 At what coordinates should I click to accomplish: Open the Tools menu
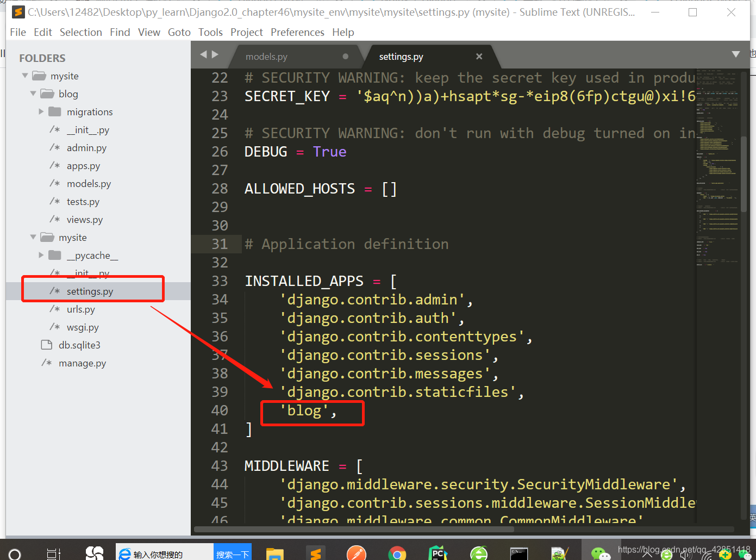(x=210, y=32)
